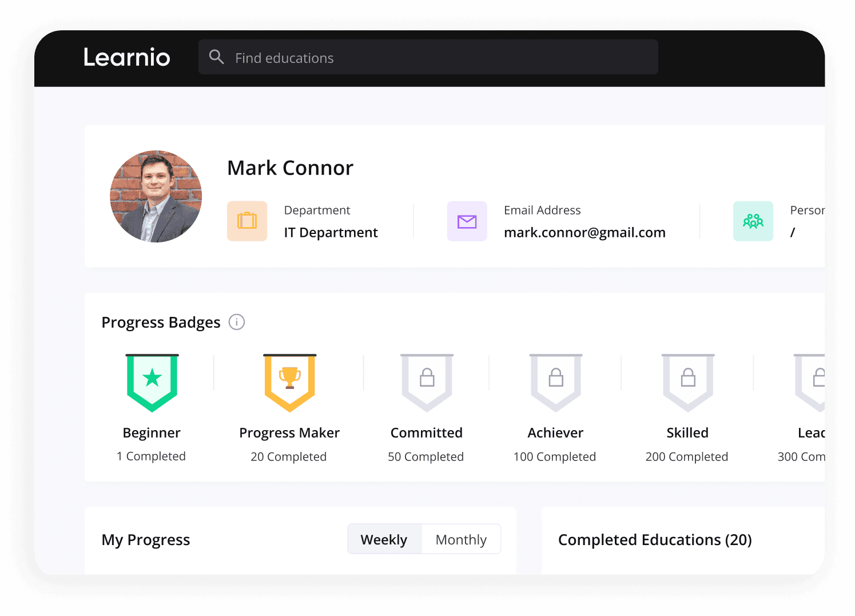Click the Department label
This screenshot has height=616, width=855.
pyautogui.click(x=317, y=210)
